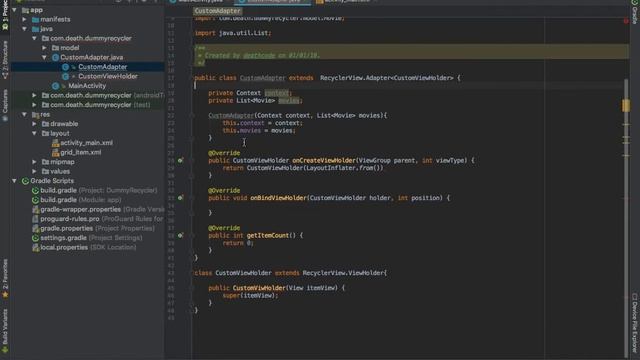Open build.gradle (Project: DummyRecycler) file icon
The image size is (640, 360).
click(36, 190)
